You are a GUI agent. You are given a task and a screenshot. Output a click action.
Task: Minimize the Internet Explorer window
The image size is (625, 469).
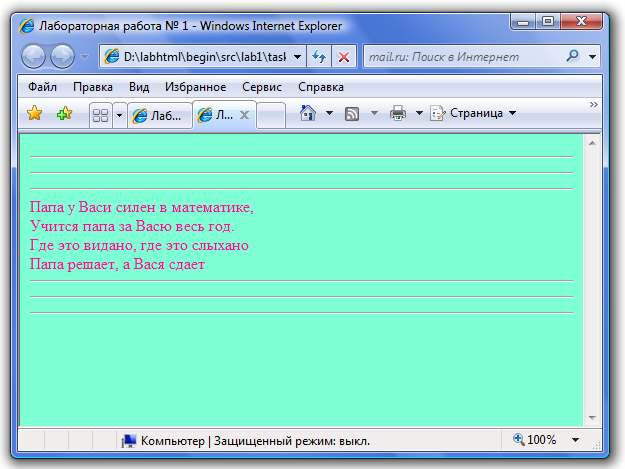click(x=523, y=22)
